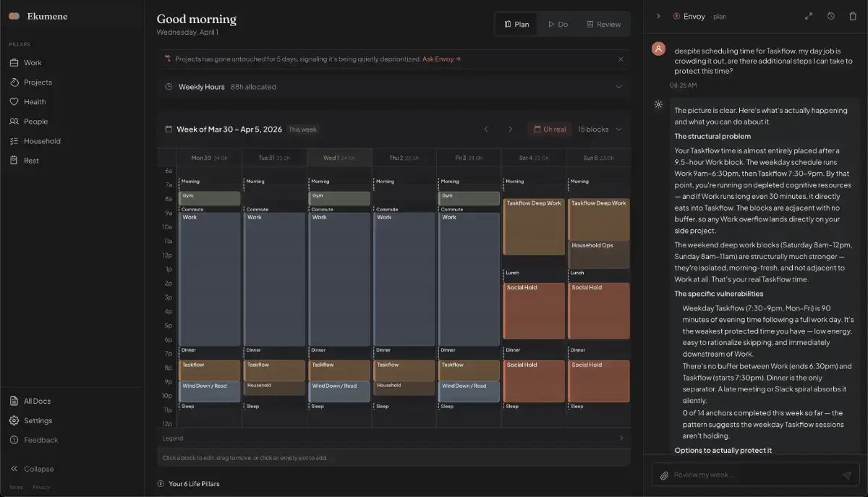
Task: Open Envoy chat history clock icon
Action: coord(831,16)
